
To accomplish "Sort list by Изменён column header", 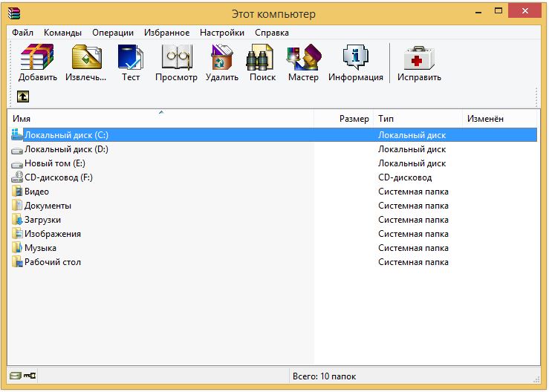I will coord(500,119).
